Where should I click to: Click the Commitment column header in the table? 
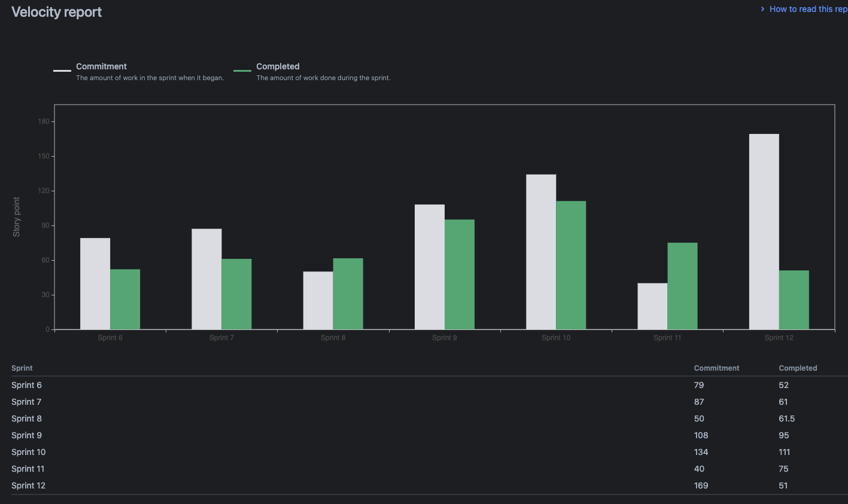pyautogui.click(x=716, y=368)
